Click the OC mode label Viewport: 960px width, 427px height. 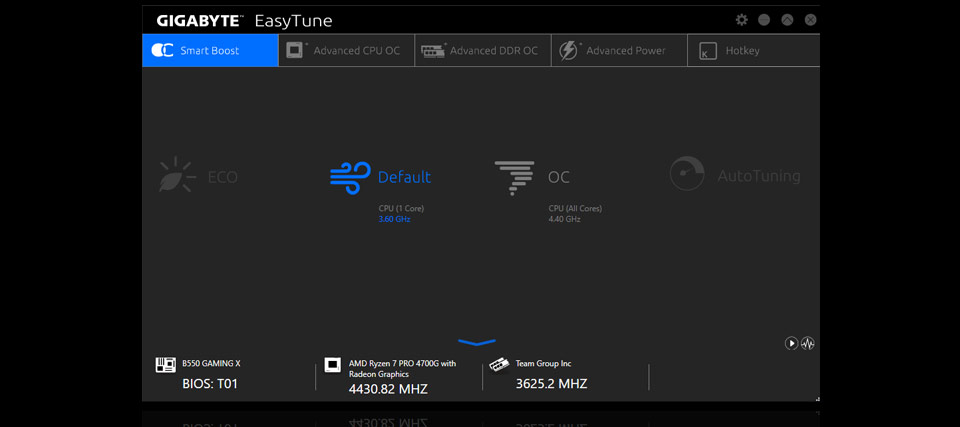(559, 178)
